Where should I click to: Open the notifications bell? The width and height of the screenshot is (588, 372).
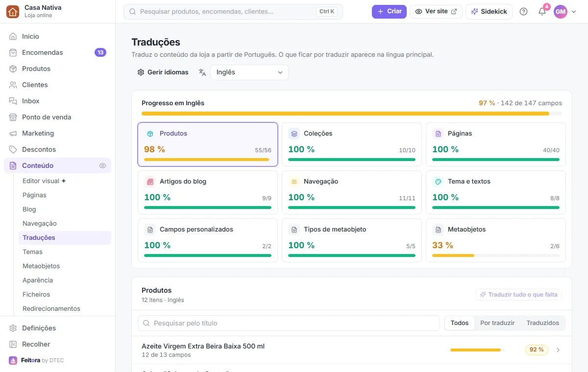pos(542,12)
